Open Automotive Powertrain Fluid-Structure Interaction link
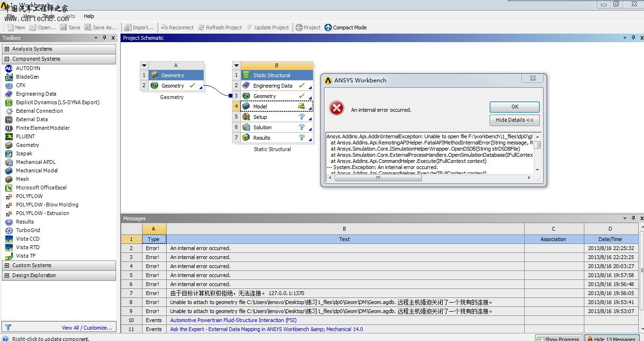This screenshot has width=644, height=341. point(233,320)
